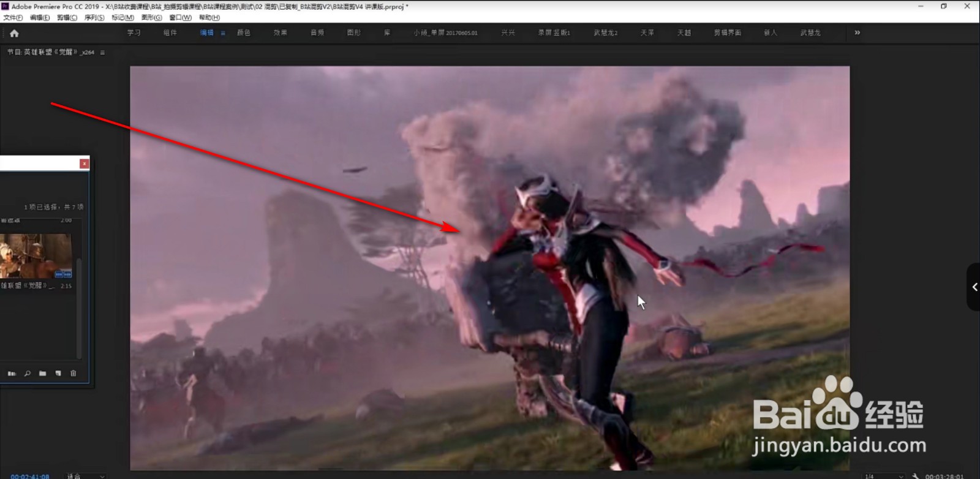Create a new bin with folder icon

tap(42, 374)
